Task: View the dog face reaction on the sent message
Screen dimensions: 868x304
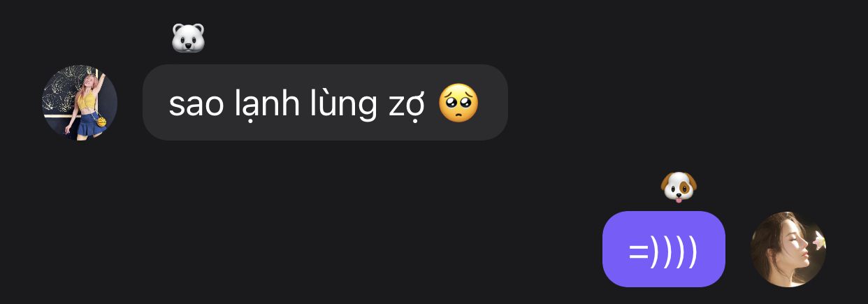Action: pyautogui.click(x=679, y=186)
